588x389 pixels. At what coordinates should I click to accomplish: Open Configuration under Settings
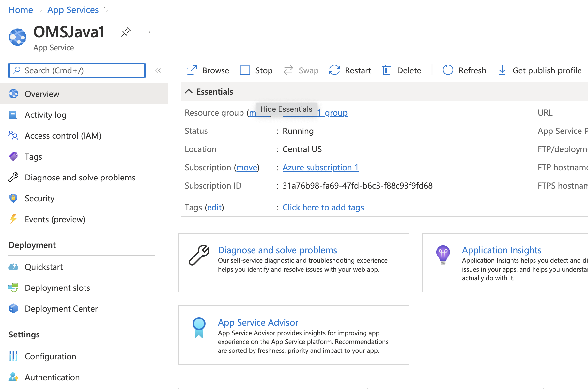pos(84,356)
